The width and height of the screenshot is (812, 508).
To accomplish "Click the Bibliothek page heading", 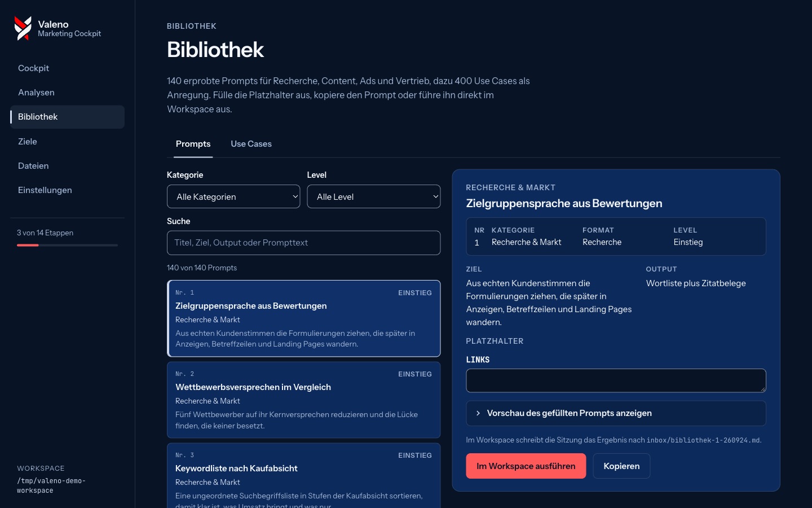I will point(215,50).
